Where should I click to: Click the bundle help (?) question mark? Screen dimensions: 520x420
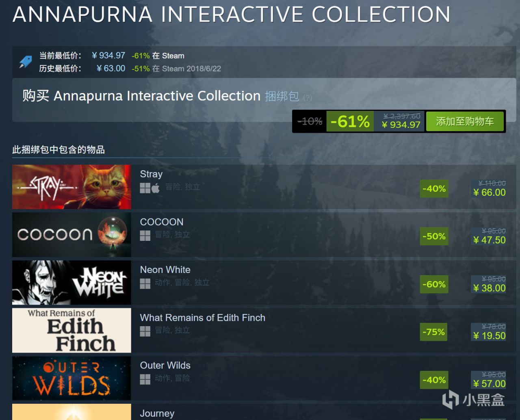point(308,97)
